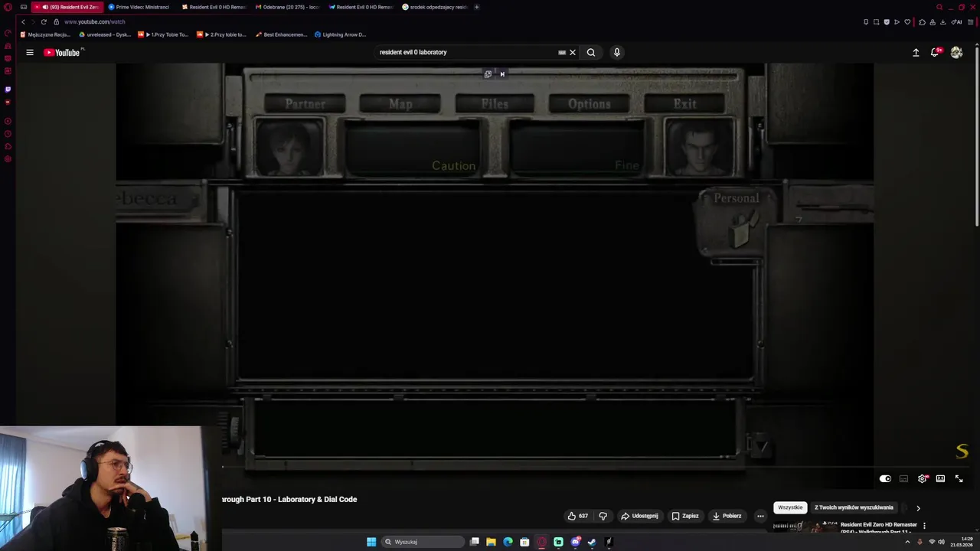Switch the player to theater mode

[940, 478]
